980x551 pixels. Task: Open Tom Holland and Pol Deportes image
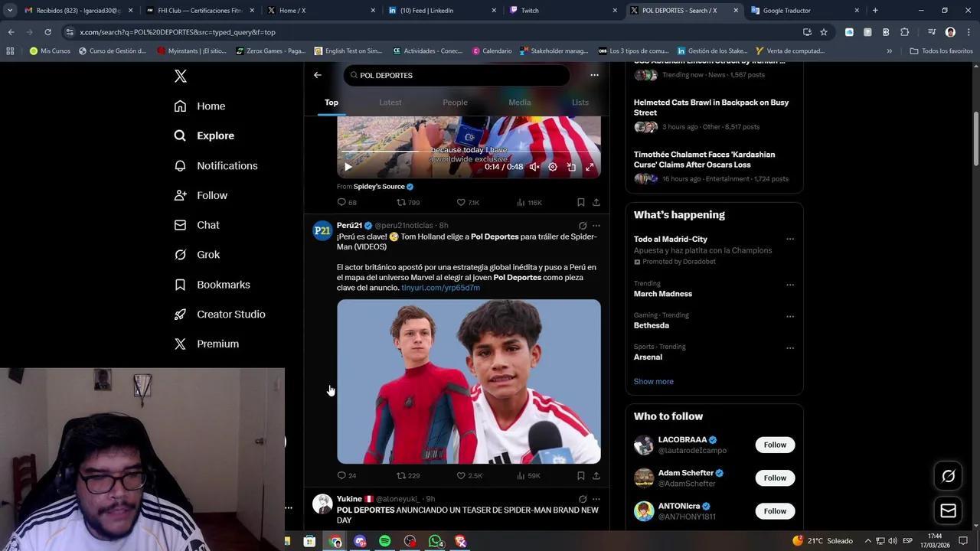[x=469, y=381]
